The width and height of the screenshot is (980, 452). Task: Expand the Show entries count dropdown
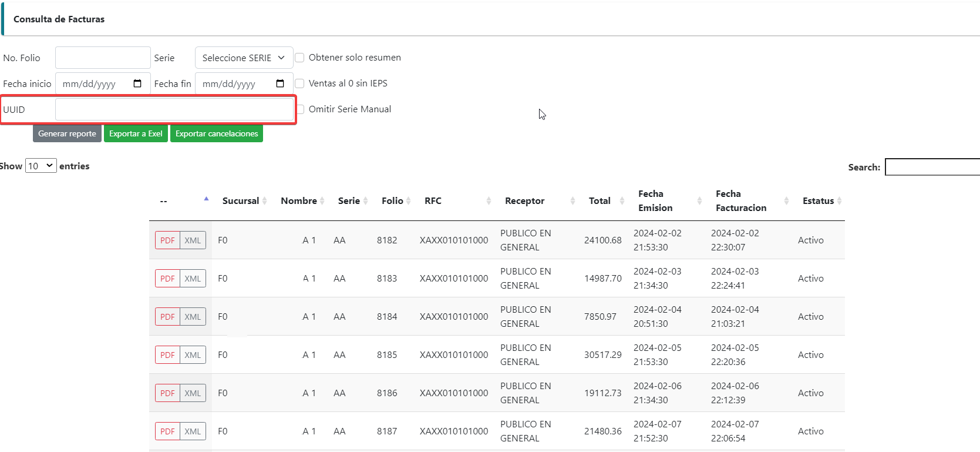(x=41, y=166)
